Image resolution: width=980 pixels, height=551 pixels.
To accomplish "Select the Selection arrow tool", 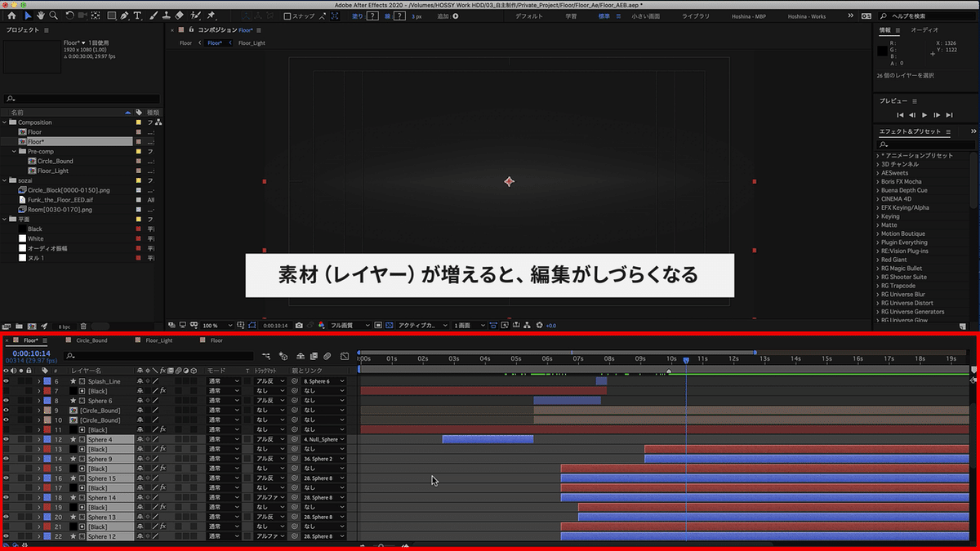I will [x=28, y=16].
